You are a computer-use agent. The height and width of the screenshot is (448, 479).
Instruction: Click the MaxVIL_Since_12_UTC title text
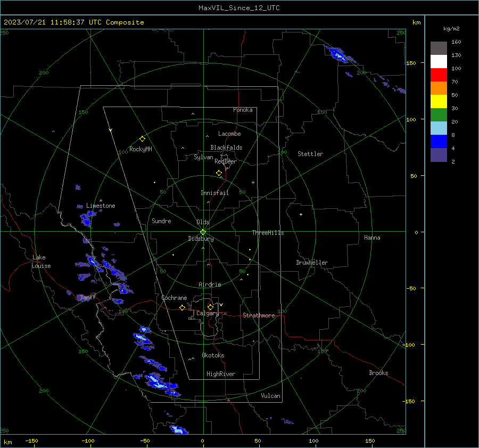(x=239, y=8)
